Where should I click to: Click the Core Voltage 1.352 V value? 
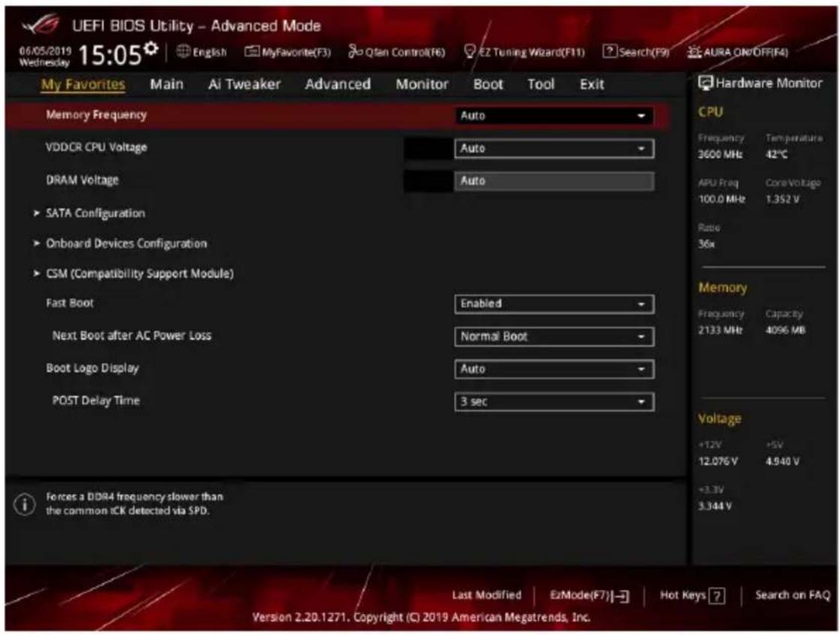tap(783, 199)
